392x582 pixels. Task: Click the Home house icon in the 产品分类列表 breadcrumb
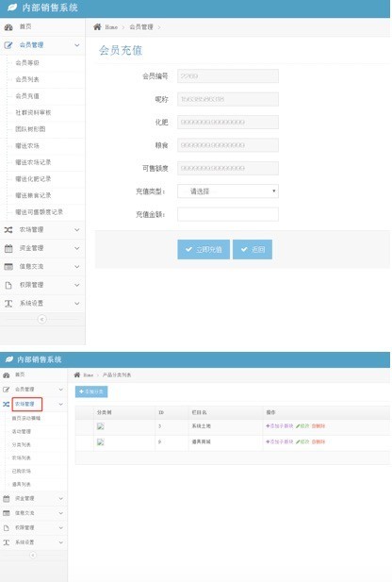(77, 374)
